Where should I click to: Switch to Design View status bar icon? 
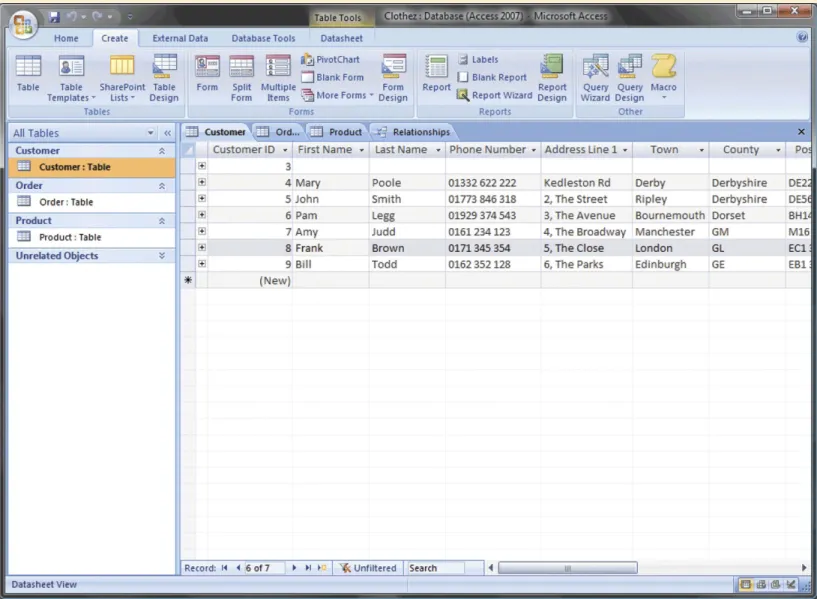pyautogui.click(x=790, y=584)
